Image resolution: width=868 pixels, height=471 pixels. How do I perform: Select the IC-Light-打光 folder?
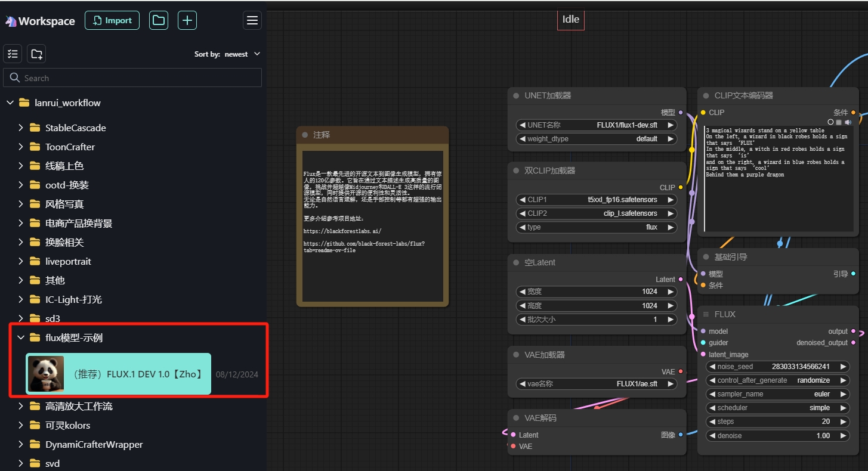click(x=73, y=299)
